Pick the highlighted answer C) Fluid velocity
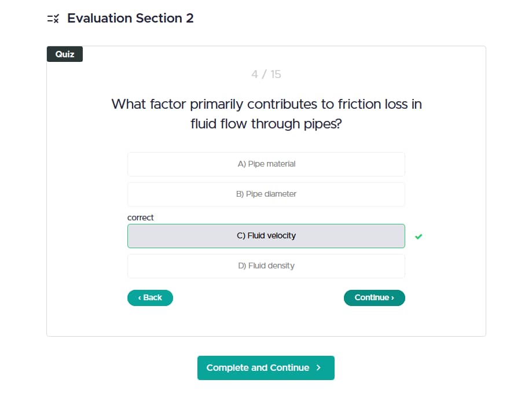532x409 pixels. [x=266, y=235]
